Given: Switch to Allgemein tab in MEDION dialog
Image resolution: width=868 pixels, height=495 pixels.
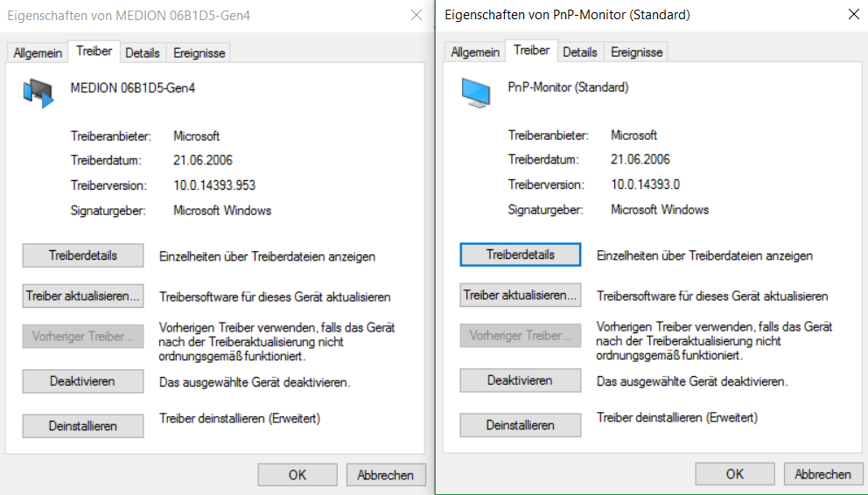Looking at the screenshot, I should click(38, 53).
